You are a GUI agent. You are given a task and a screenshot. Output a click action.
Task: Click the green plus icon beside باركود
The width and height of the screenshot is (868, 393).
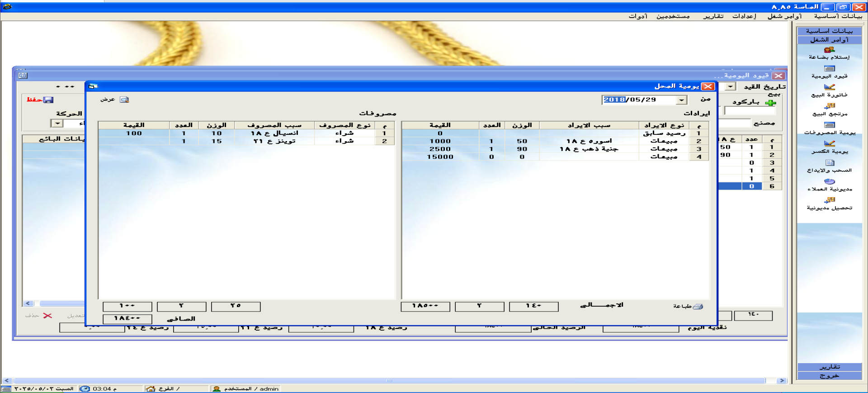tap(770, 103)
